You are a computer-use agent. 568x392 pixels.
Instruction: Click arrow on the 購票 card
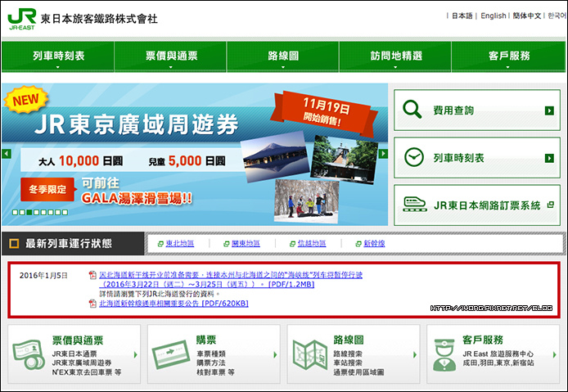[x=275, y=354]
